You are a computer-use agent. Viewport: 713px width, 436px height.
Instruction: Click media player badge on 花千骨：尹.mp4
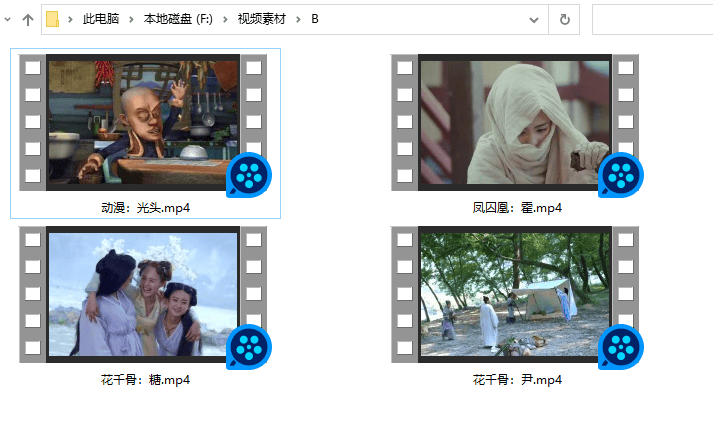tap(620, 347)
